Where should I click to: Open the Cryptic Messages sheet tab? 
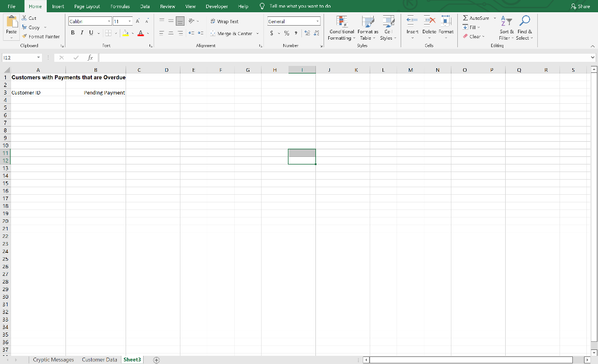(52, 359)
